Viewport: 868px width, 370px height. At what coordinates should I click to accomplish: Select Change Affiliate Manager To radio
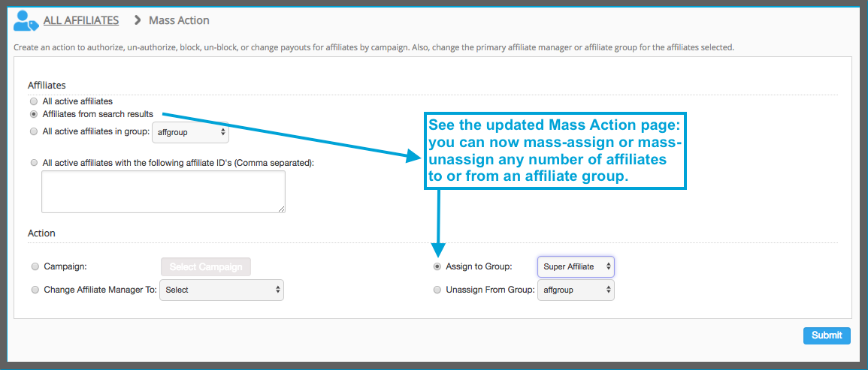click(35, 289)
